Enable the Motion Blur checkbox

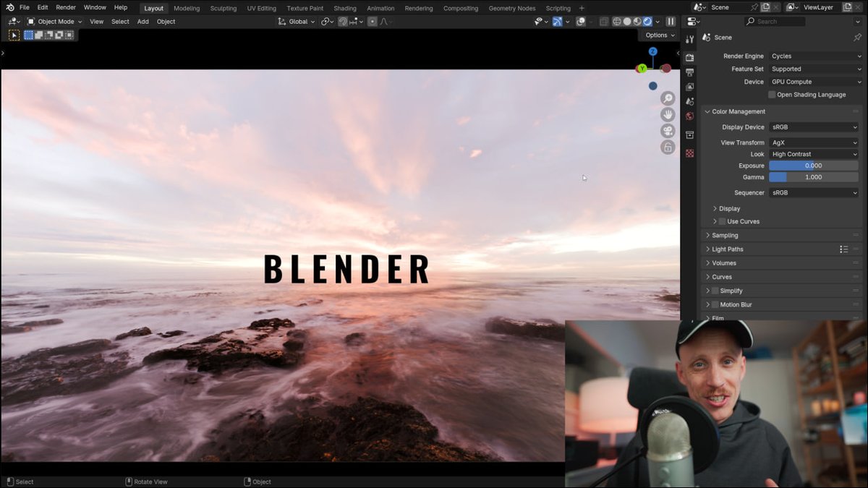[x=715, y=304]
